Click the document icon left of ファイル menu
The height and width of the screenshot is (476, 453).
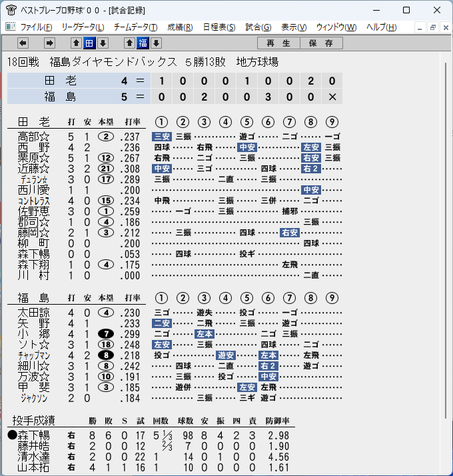tap(11, 27)
